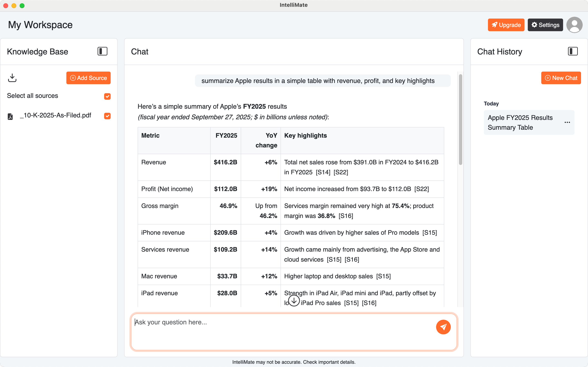
Task: Click the Upgrade button
Action: [x=506, y=24]
